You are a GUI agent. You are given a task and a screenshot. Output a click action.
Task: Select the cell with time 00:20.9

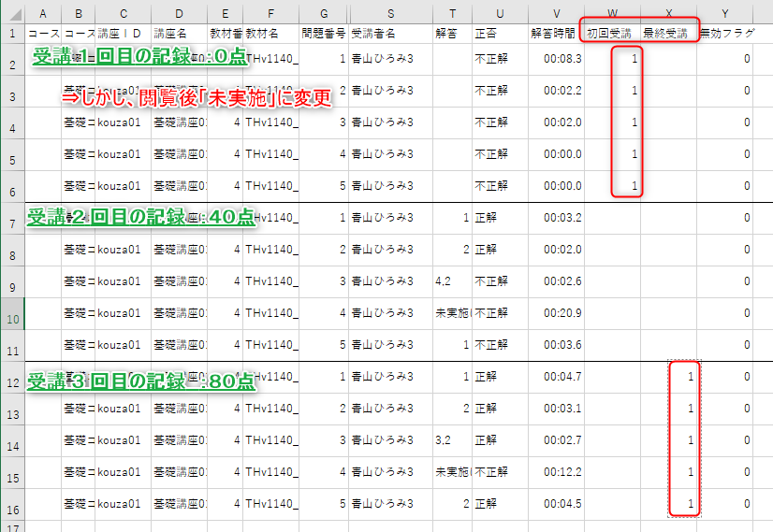[x=556, y=313]
